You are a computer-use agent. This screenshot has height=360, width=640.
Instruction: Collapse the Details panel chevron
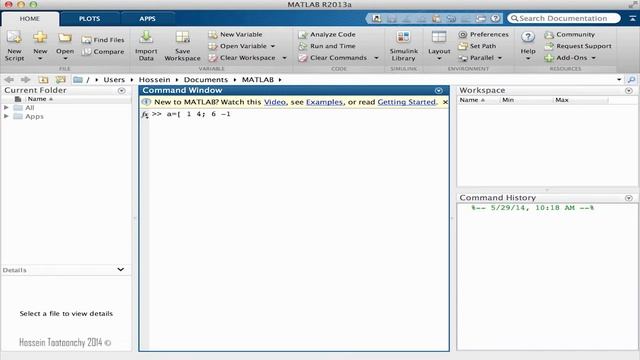(121, 269)
